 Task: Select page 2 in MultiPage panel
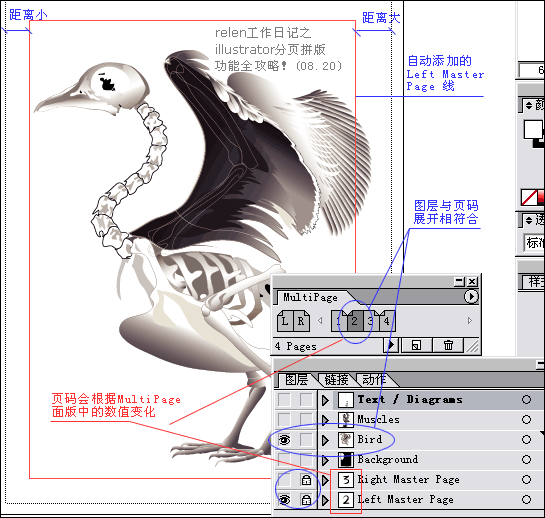[x=355, y=321]
